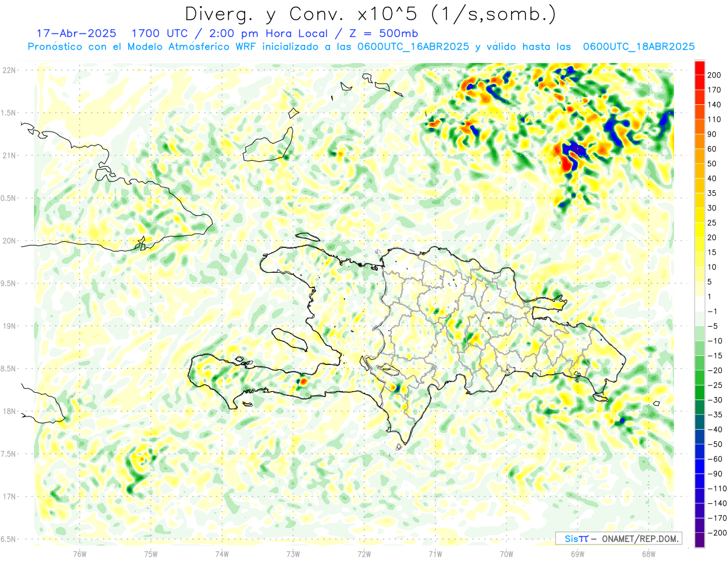
Task: Click the '68W' longitude label
Action: point(649,554)
